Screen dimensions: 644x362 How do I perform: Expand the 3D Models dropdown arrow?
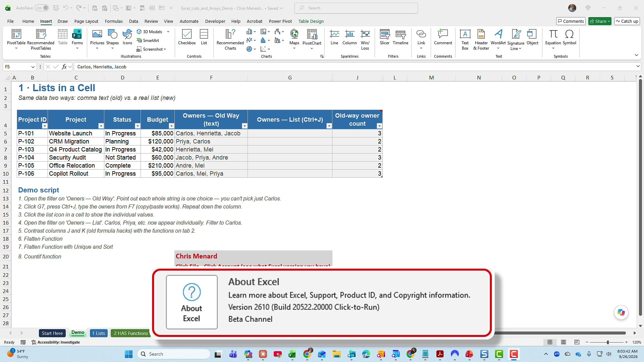click(x=168, y=32)
